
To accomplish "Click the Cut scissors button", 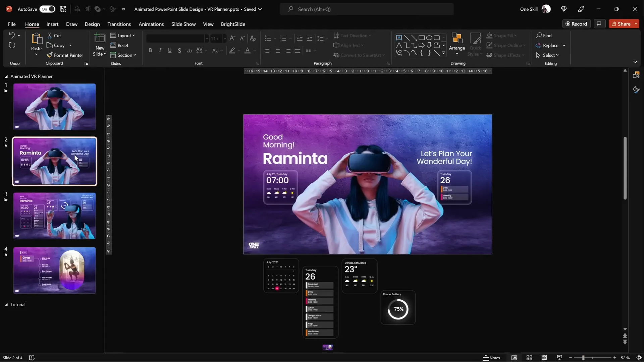I will (54, 36).
